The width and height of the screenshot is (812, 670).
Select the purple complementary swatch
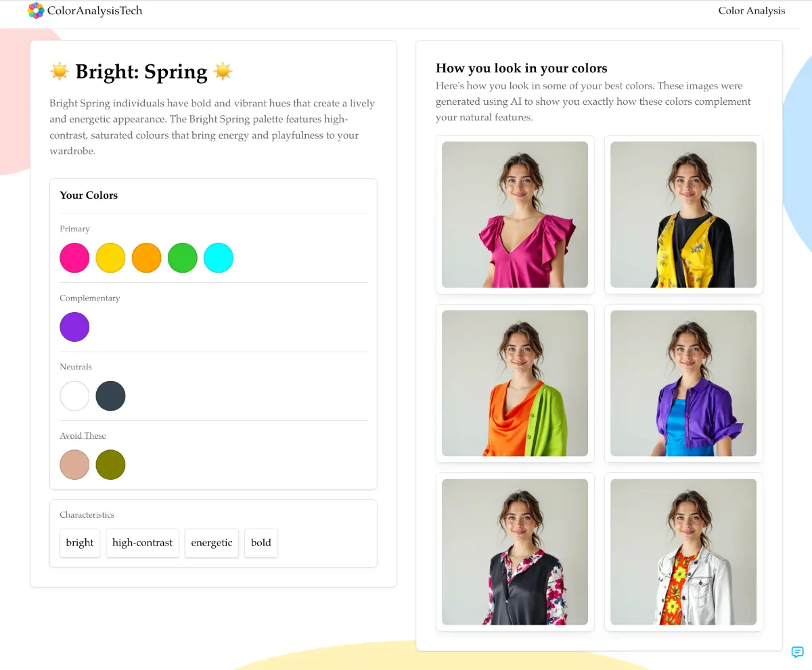click(x=74, y=327)
